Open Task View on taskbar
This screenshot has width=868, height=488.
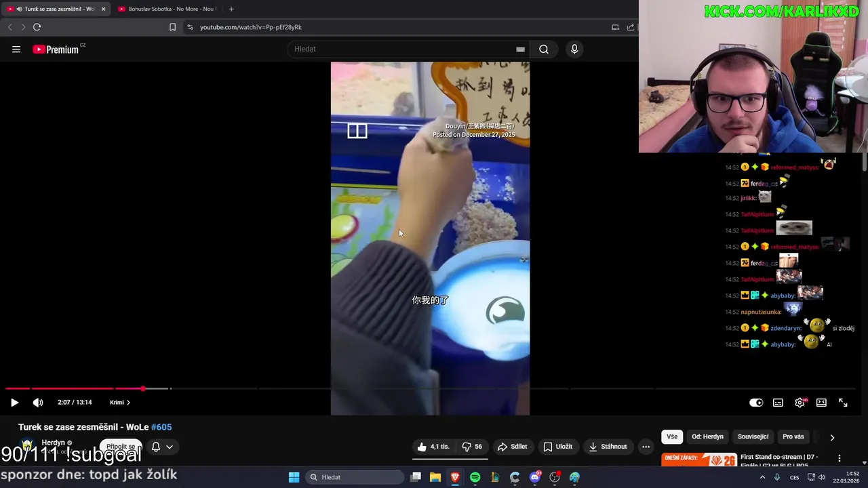click(x=416, y=477)
